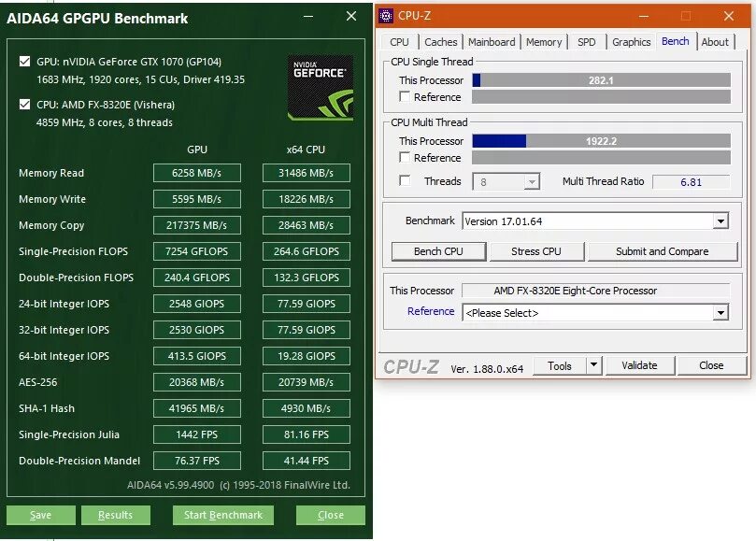Screen dimensions: 756x541
Task: Click GPU Single-Precision Julia value 1442 FPS
Action: (x=197, y=434)
